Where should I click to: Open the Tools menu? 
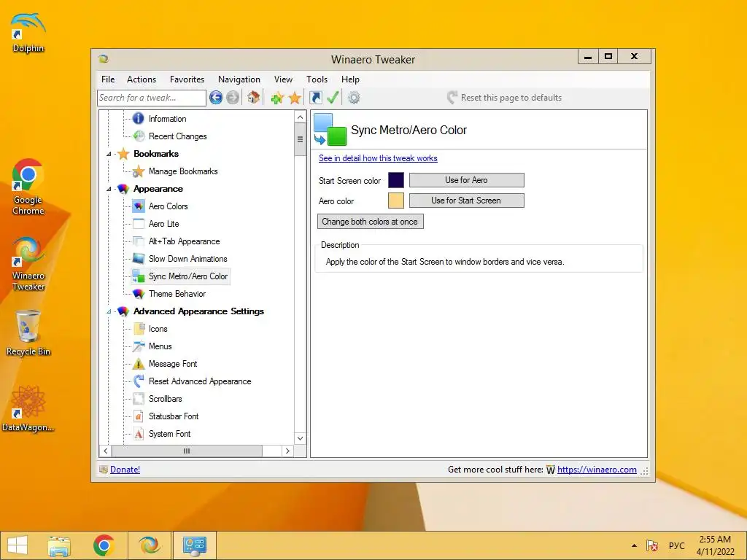tap(317, 79)
